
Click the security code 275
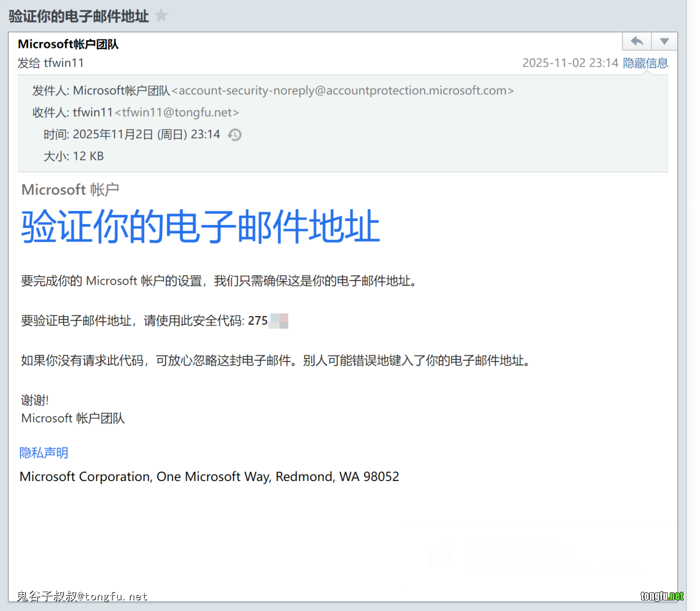coord(257,321)
